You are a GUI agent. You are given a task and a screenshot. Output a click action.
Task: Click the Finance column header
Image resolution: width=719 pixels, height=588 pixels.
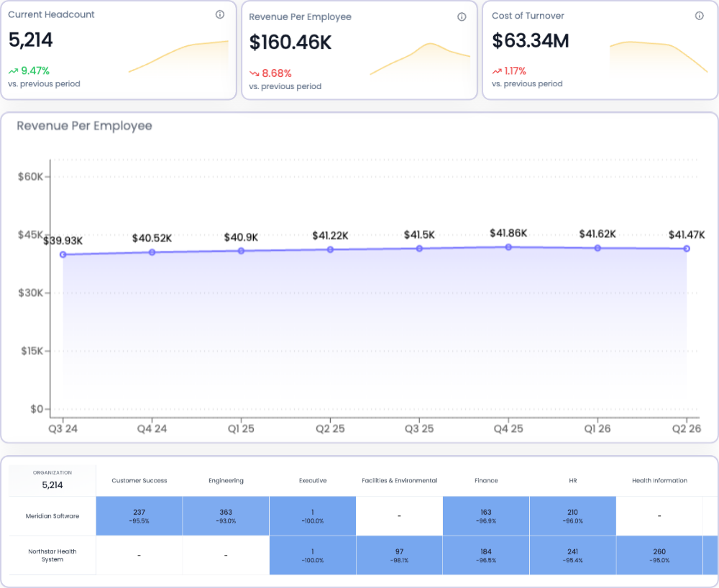tap(486, 481)
